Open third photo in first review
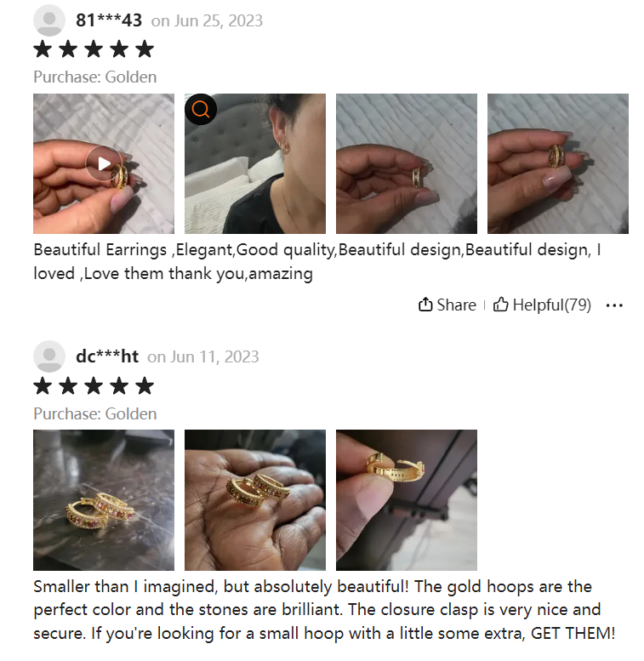The width and height of the screenshot is (644, 661). click(x=407, y=163)
